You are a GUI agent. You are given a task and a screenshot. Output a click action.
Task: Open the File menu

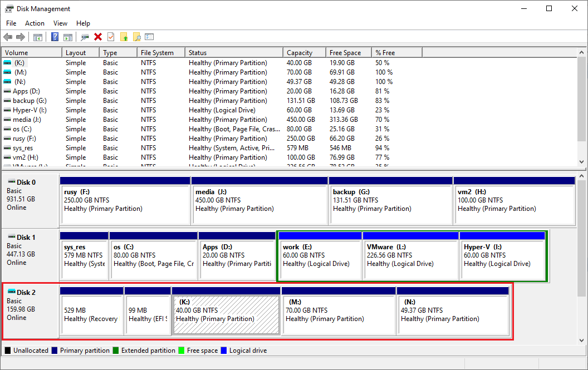(x=11, y=23)
